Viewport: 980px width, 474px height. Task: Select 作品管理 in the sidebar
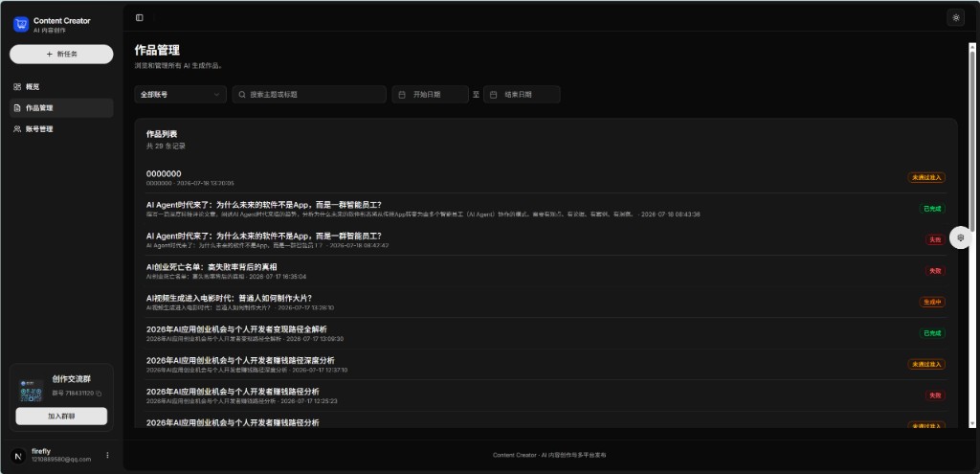click(61, 108)
